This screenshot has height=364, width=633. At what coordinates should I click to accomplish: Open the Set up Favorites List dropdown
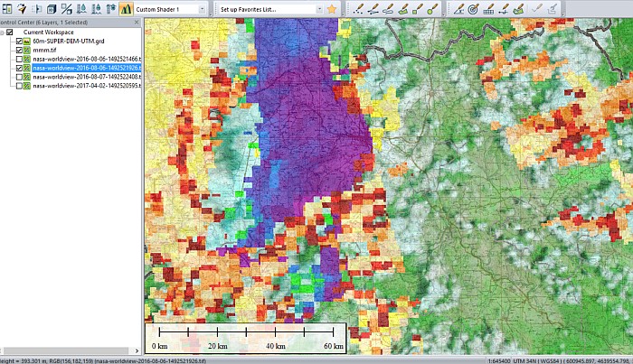pos(319,9)
